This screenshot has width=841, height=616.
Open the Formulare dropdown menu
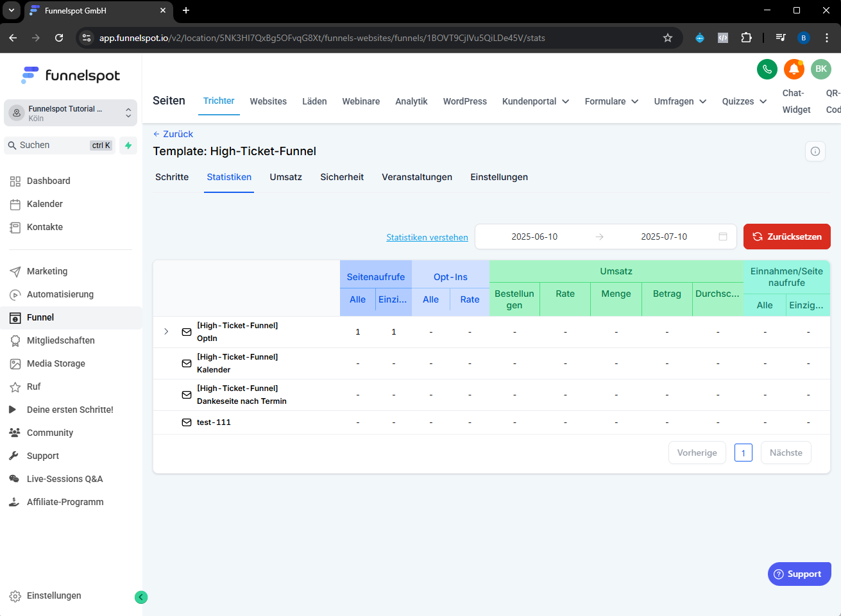pos(611,101)
